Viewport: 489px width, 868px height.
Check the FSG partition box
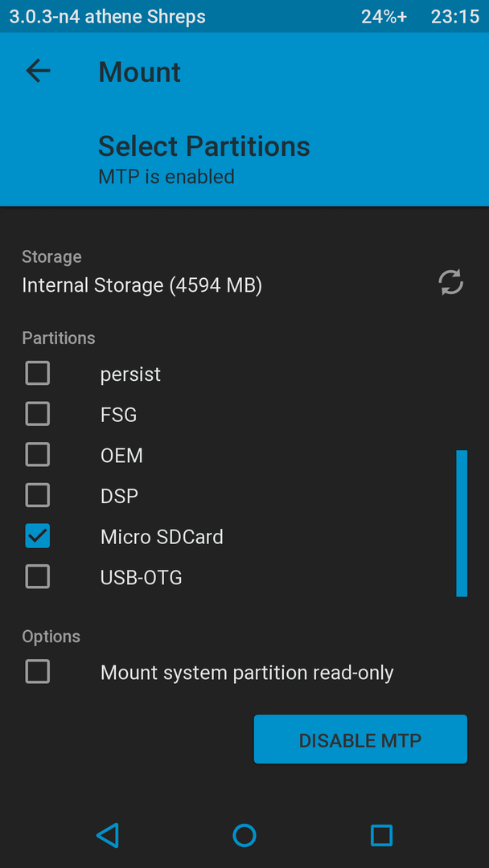click(x=38, y=414)
